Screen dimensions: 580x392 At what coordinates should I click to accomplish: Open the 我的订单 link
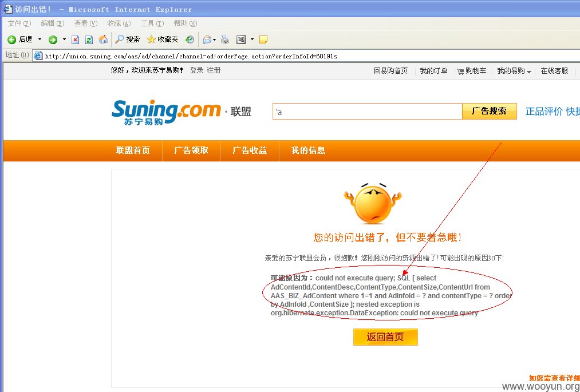click(x=433, y=71)
